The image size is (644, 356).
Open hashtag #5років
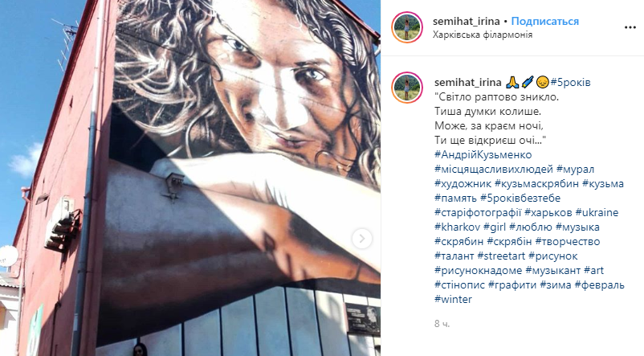click(x=570, y=82)
